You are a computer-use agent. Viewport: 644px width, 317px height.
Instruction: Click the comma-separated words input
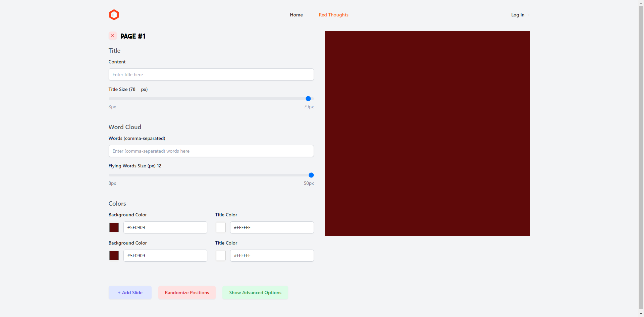coord(211,151)
